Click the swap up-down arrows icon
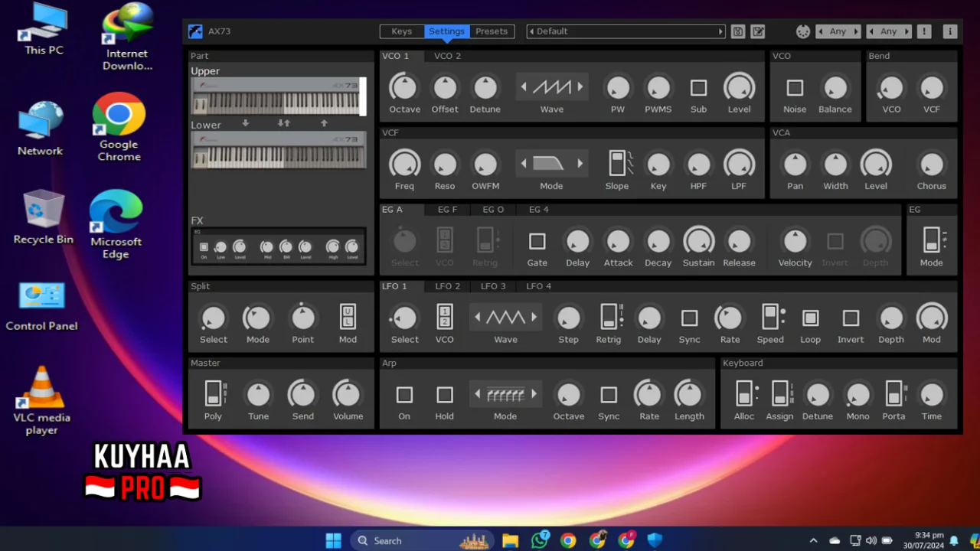Viewport: 980px width, 551px height. [283, 123]
